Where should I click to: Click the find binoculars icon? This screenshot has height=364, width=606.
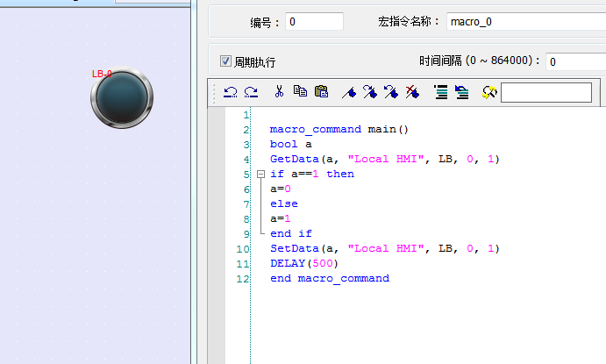pyautogui.click(x=489, y=91)
